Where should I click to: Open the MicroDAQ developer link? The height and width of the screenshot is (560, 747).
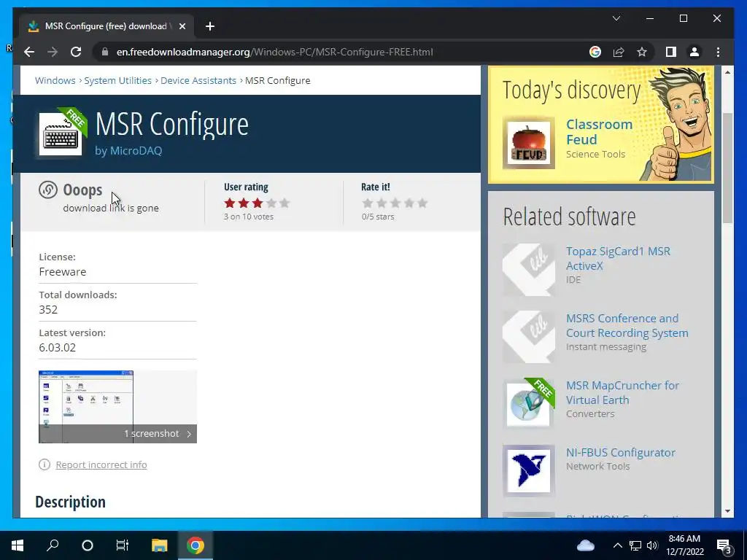(136, 150)
